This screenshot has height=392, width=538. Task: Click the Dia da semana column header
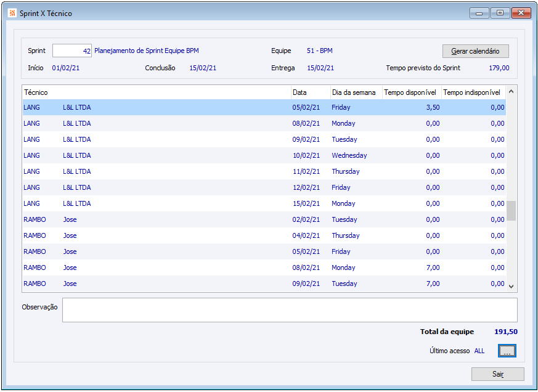tap(356, 92)
